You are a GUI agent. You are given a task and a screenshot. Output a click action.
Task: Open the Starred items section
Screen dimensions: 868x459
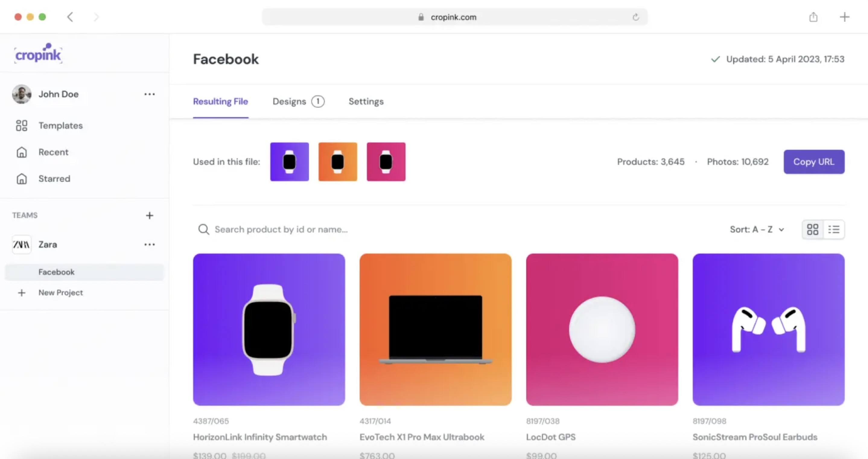[x=54, y=179]
